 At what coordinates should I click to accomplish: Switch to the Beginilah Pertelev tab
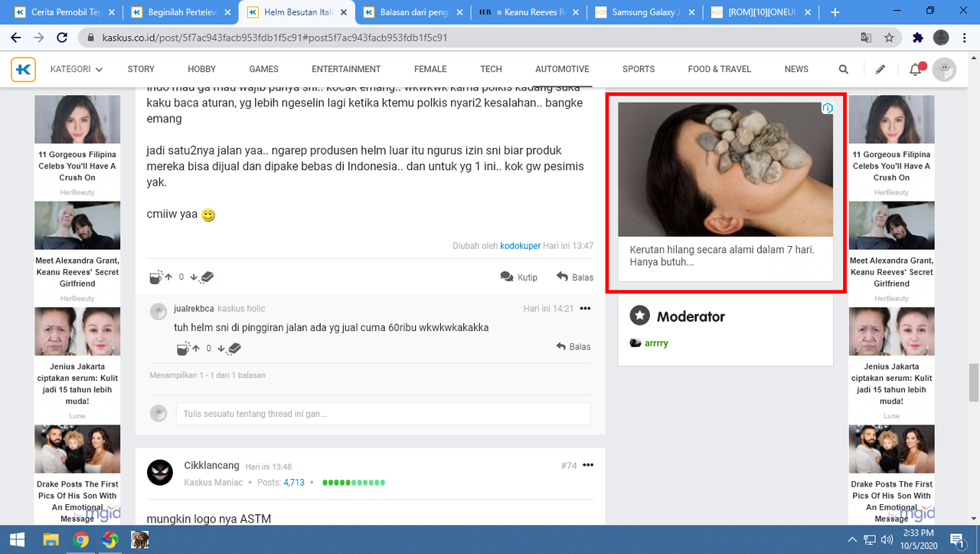point(181,12)
